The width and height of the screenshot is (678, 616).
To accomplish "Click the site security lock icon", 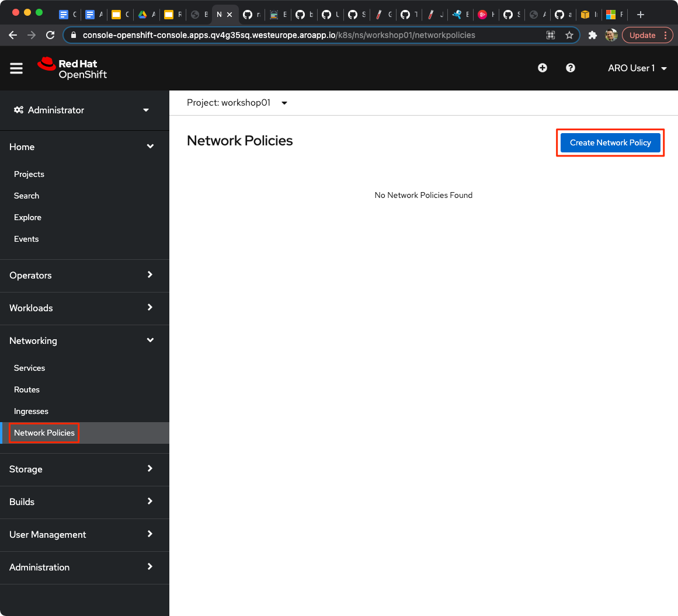I will tap(73, 35).
